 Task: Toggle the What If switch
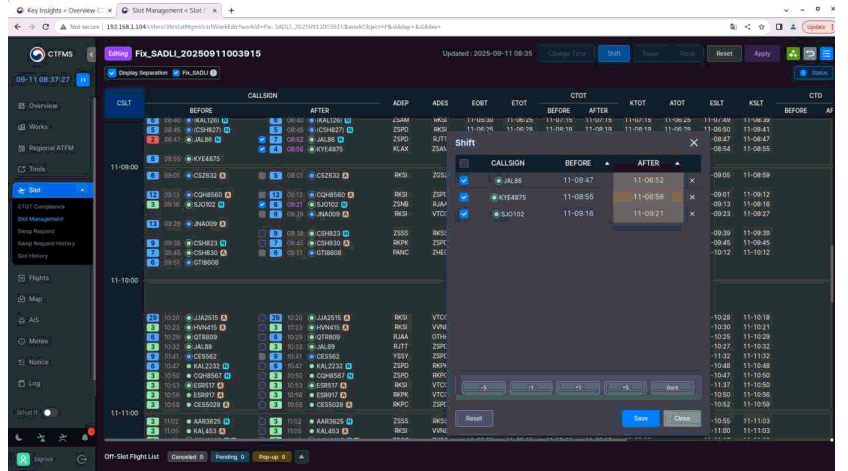[50, 413]
